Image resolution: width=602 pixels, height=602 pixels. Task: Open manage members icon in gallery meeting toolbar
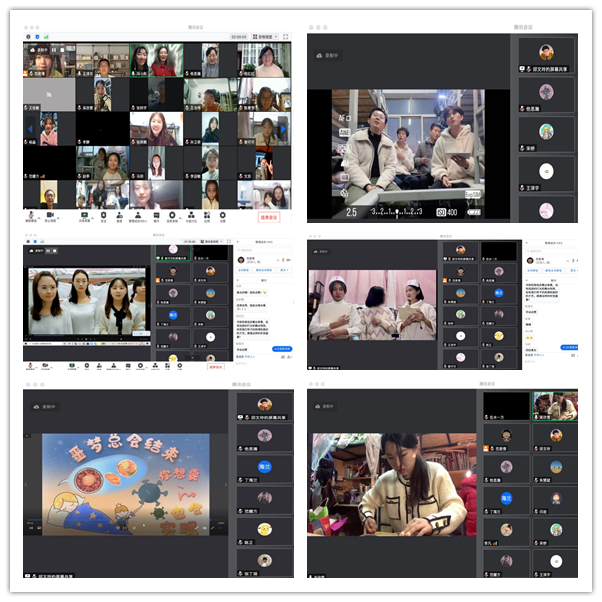click(x=138, y=216)
